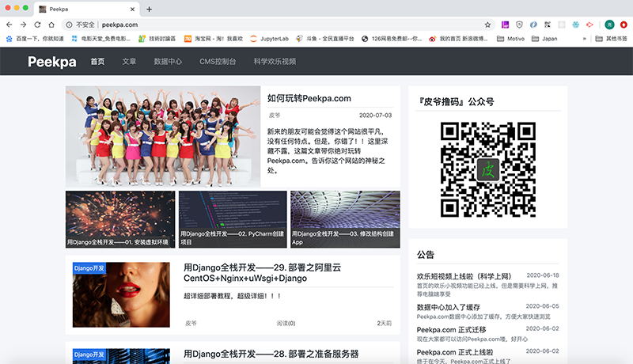Viewport: 633px width, 364px height.
Task: Open CMS控制台 navigation item
Action: coord(218,62)
